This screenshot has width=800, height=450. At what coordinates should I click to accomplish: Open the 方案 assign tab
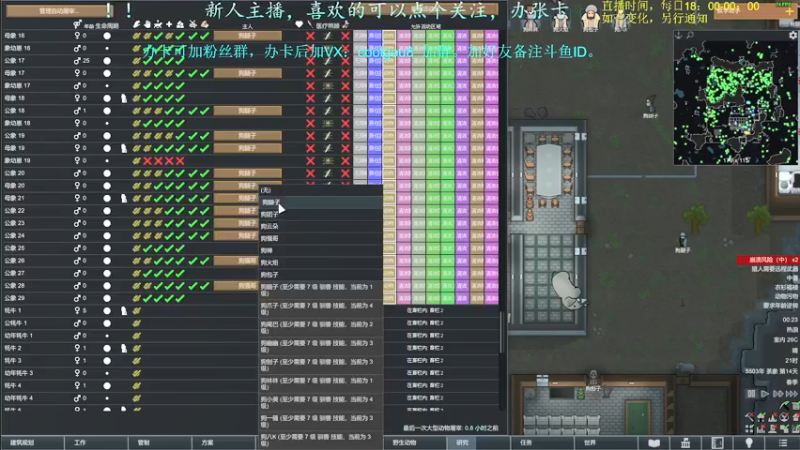click(223, 443)
